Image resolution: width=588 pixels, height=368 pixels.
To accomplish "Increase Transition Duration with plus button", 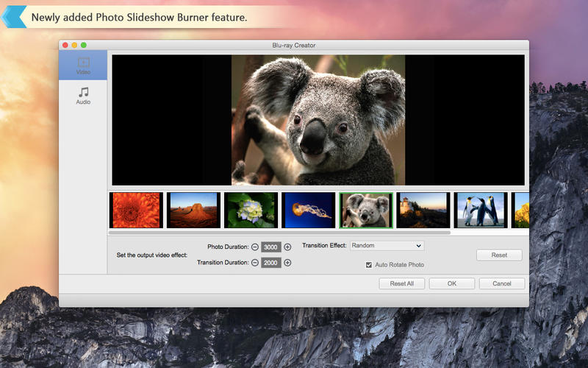I will coord(287,263).
